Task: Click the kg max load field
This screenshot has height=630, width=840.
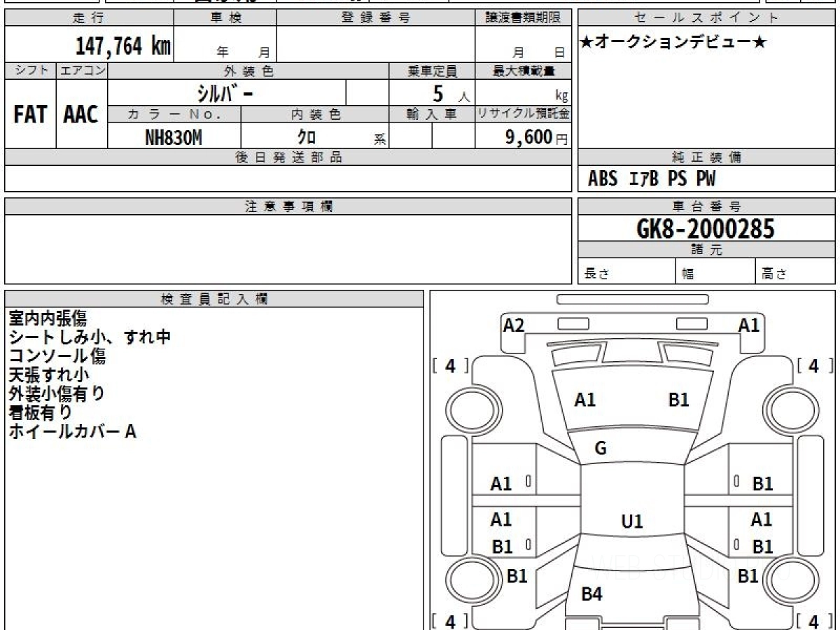Action: pos(523,92)
